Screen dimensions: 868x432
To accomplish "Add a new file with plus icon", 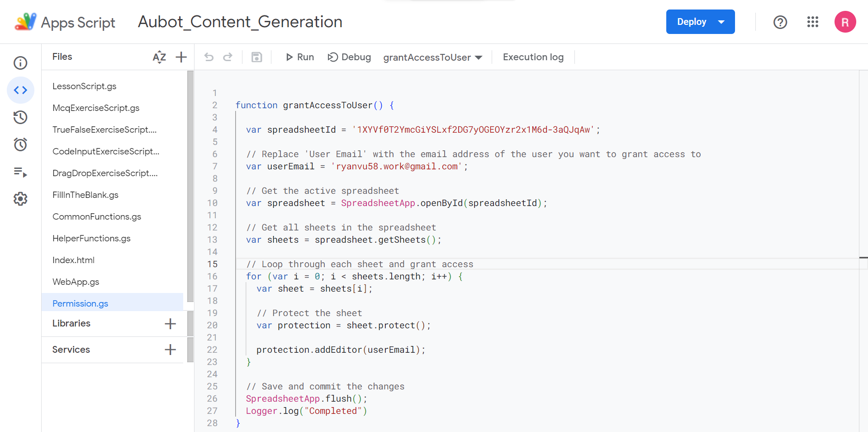I will pyautogui.click(x=181, y=57).
